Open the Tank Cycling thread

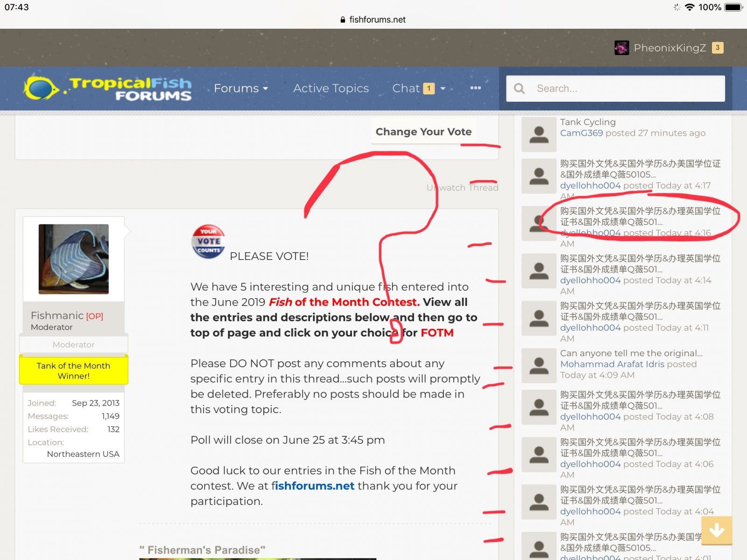tap(587, 122)
